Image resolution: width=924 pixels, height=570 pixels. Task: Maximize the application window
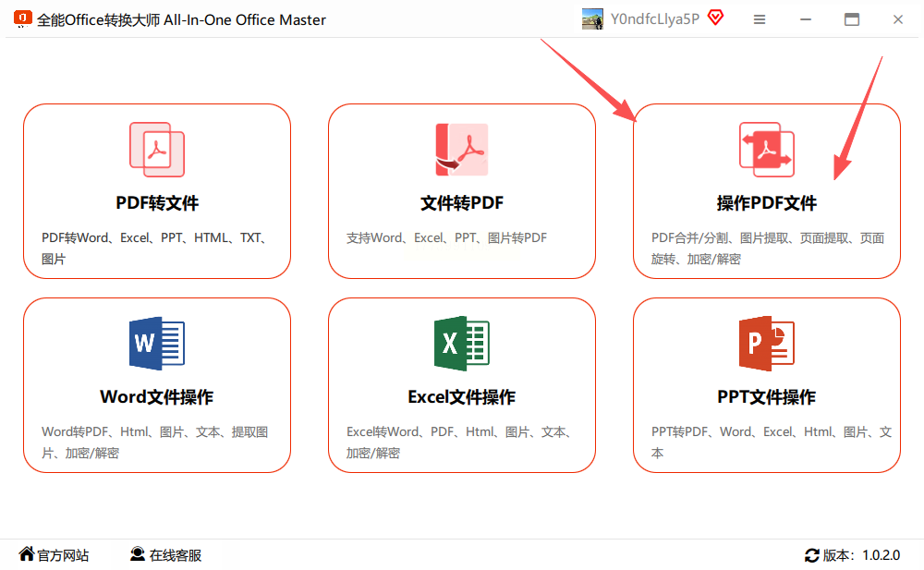[x=852, y=19]
